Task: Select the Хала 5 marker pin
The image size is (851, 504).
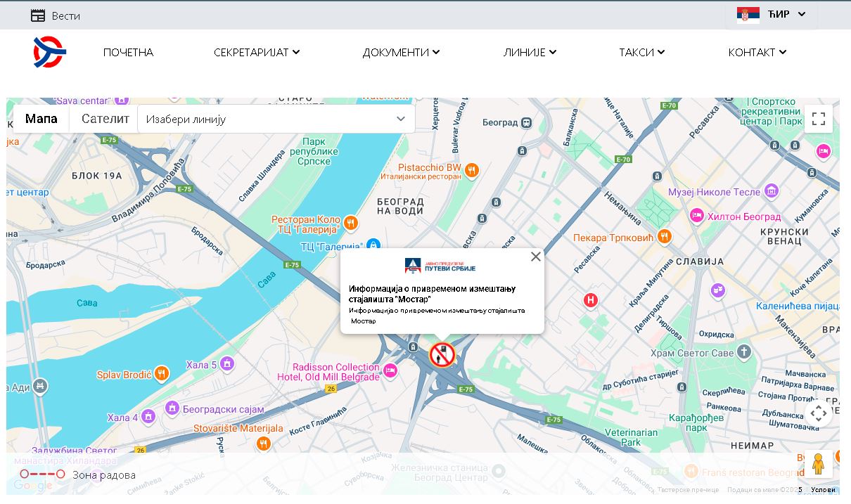Action: pos(226,363)
